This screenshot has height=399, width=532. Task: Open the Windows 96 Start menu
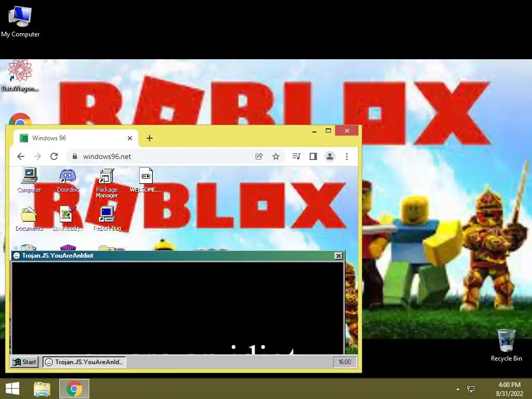24,362
